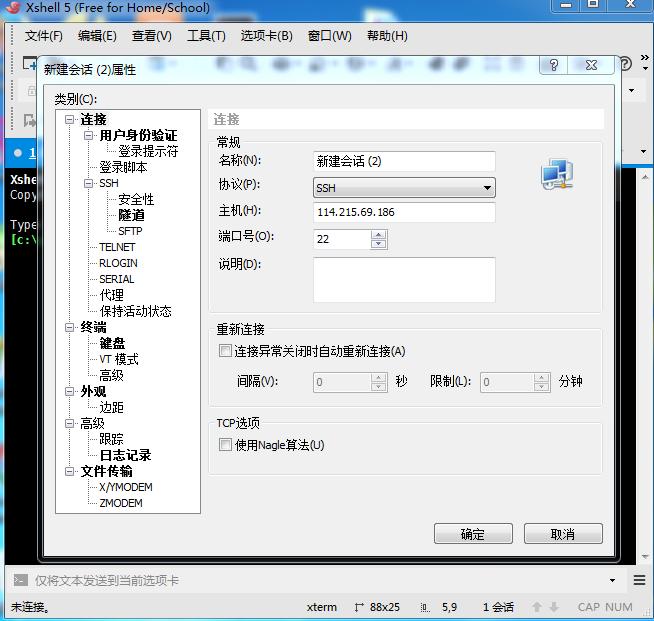Enable auto reconnect on abnormal close
Viewport: 654px width, 621px height.
coord(225,350)
